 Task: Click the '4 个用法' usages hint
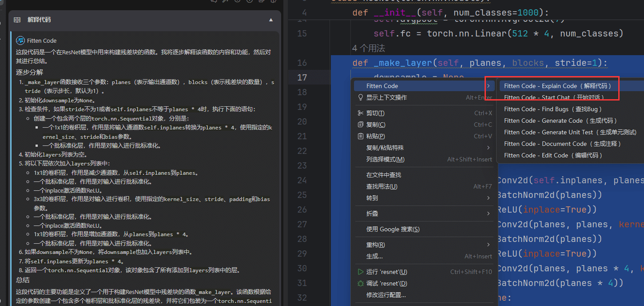[369, 48]
